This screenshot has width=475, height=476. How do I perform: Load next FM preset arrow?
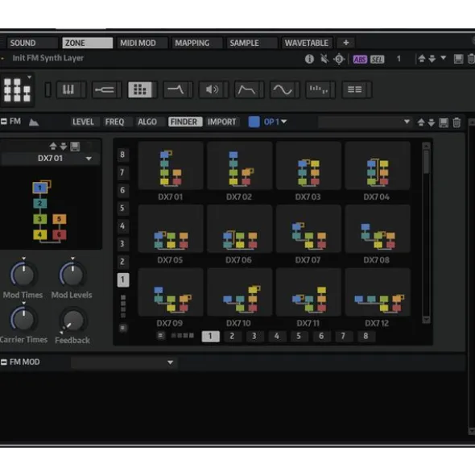click(x=432, y=122)
